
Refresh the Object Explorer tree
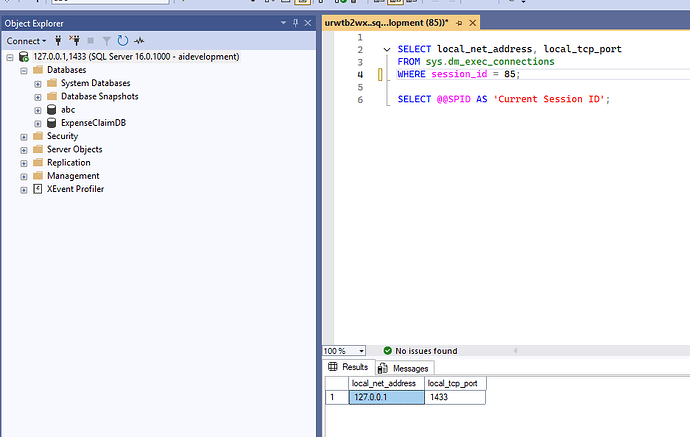click(123, 41)
